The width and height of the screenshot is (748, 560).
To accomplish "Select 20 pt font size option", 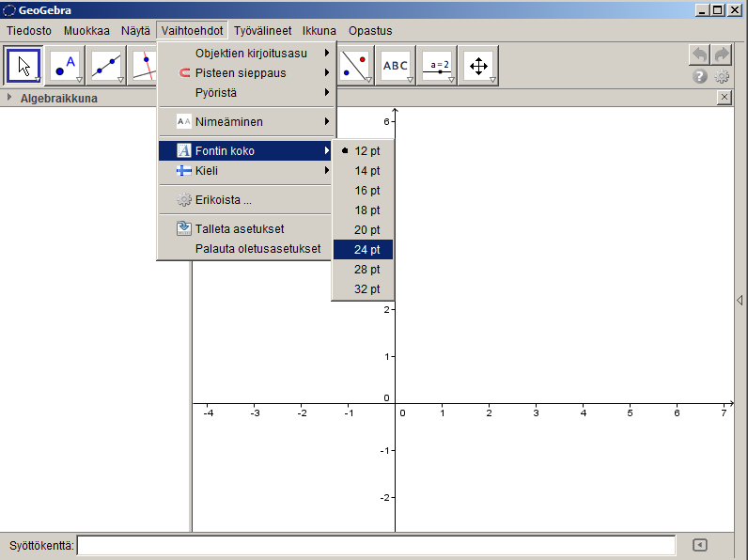I will (363, 229).
